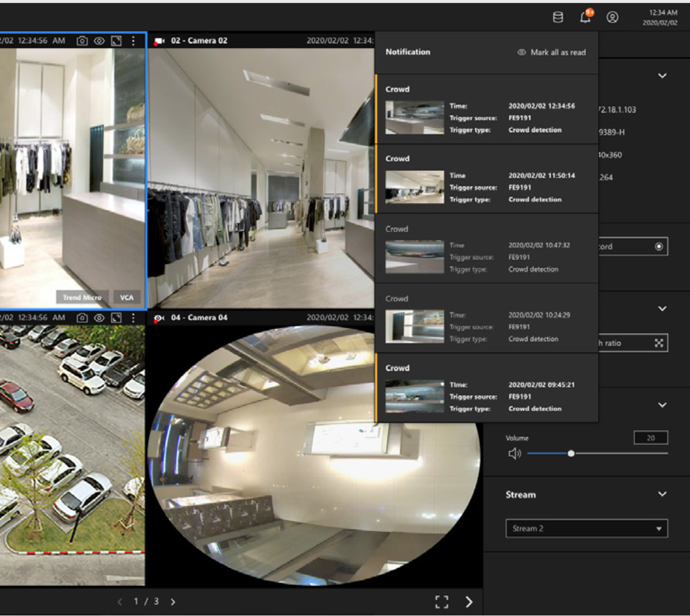Open the storage database icon

coord(558,18)
